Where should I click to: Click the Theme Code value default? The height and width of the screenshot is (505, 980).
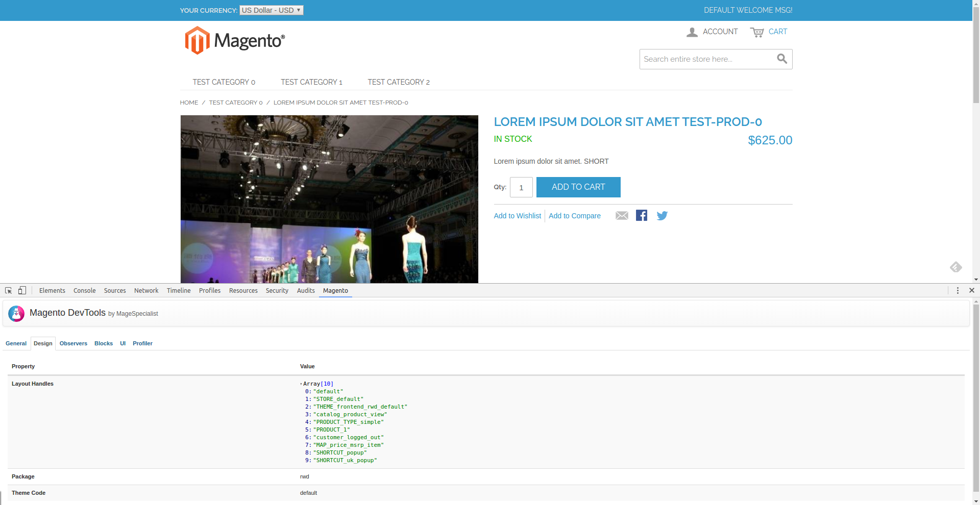[308, 493]
